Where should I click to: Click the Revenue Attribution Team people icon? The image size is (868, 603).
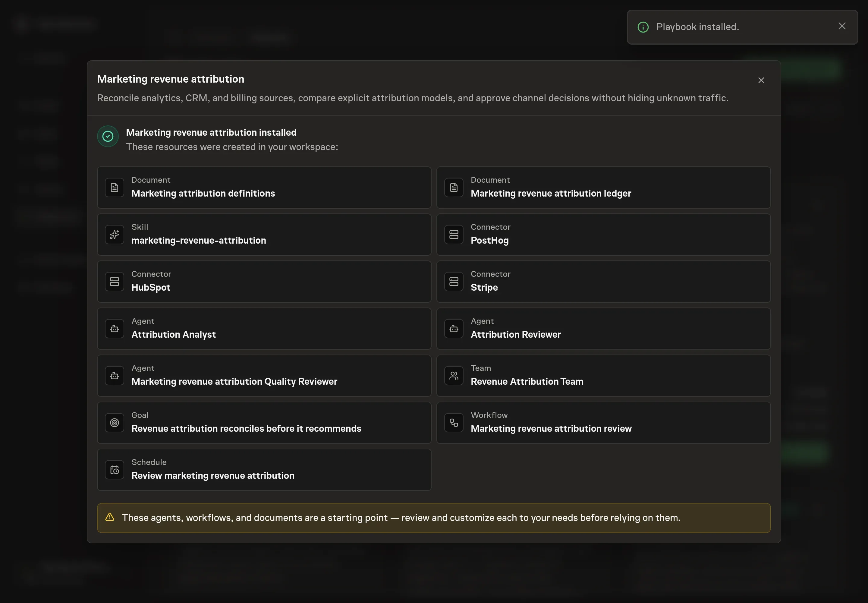[454, 376]
